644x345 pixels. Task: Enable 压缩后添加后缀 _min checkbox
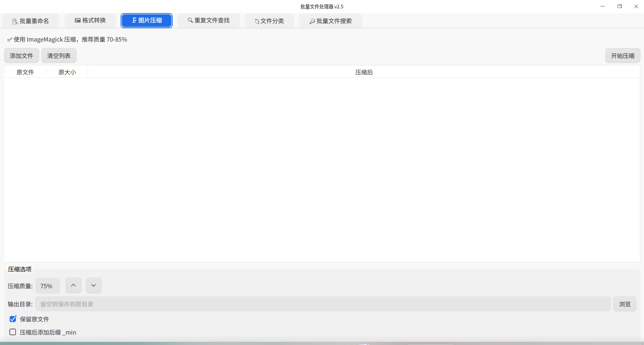pos(13,332)
